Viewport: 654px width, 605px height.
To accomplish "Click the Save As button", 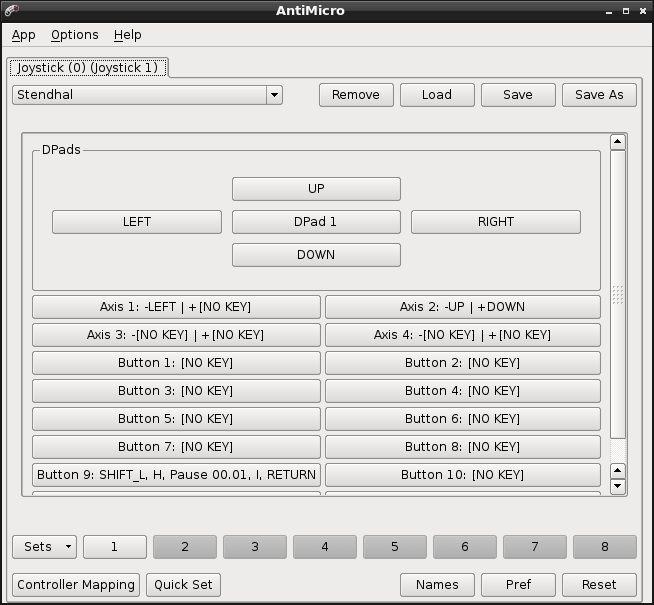I will (x=599, y=95).
